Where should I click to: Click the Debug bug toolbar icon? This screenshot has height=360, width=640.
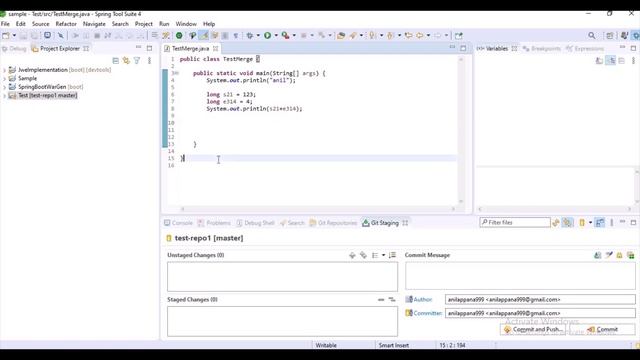click(250, 36)
